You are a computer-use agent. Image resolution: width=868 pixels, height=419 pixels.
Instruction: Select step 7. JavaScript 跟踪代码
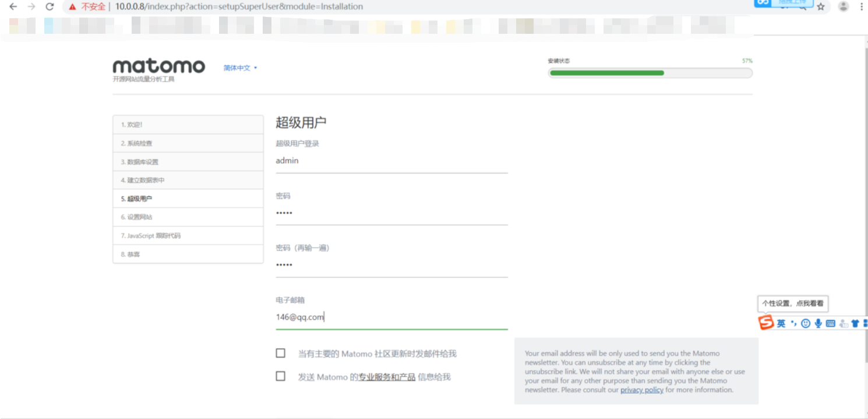click(188, 236)
